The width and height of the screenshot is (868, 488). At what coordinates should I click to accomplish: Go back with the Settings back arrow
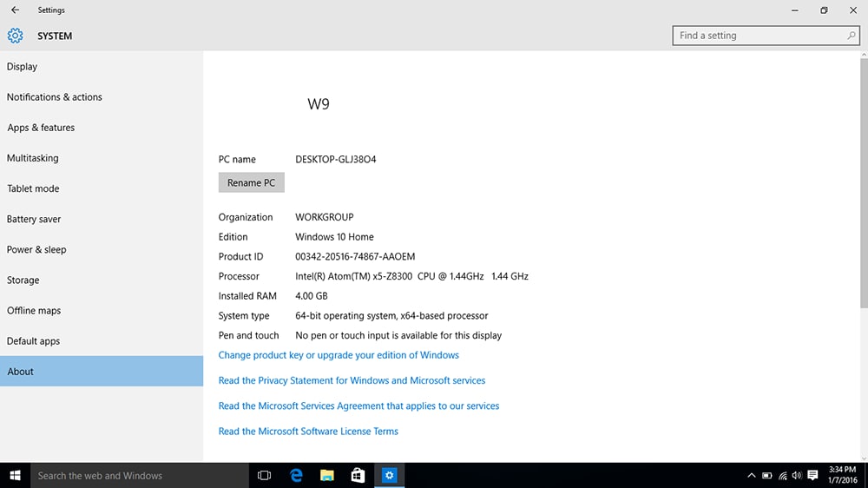click(x=15, y=10)
